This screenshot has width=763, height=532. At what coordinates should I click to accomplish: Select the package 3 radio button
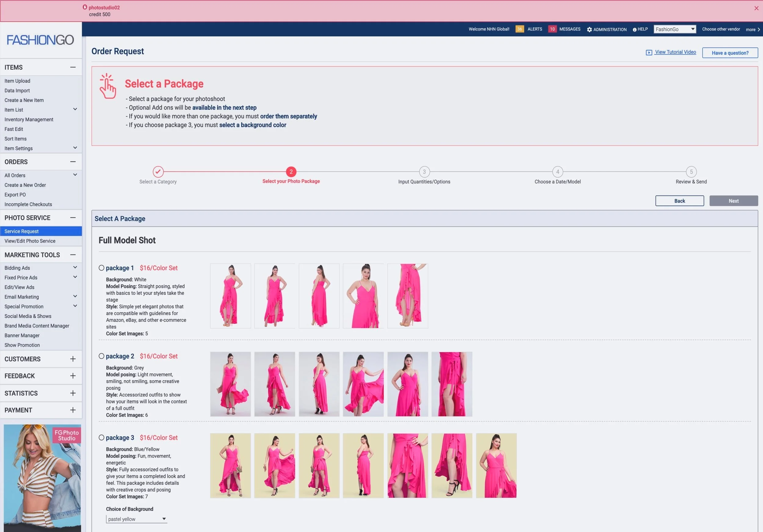click(101, 438)
